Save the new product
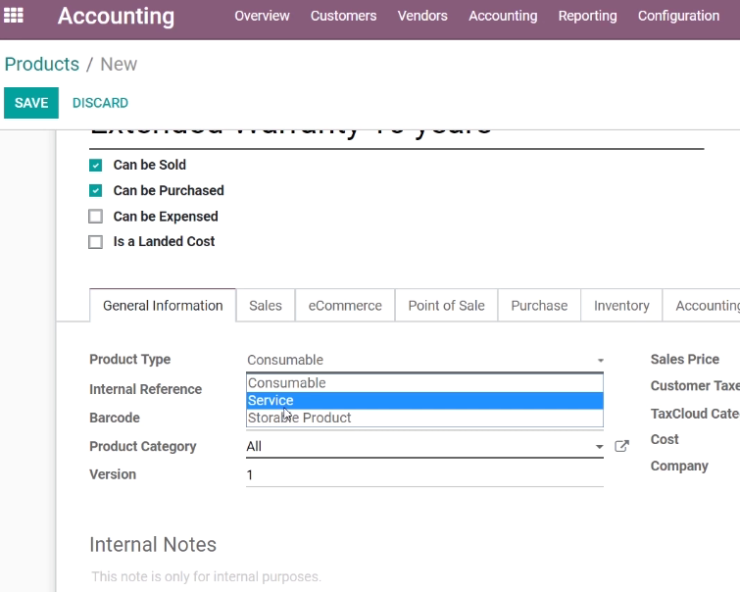 pyautogui.click(x=31, y=103)
